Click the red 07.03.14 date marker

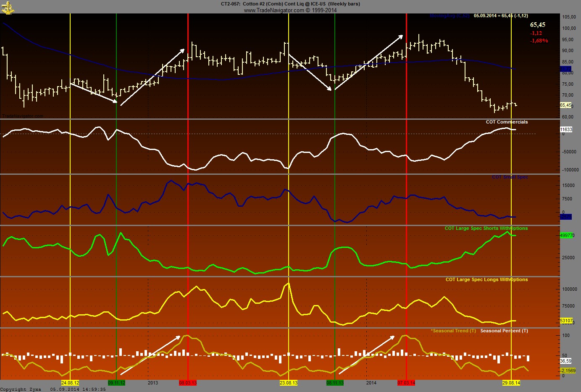click(406, 383)
